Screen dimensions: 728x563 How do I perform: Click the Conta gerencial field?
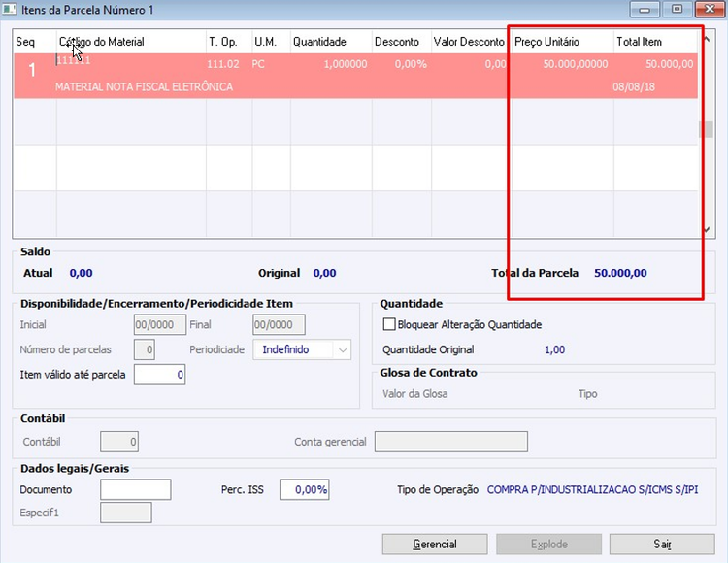[x=451, y=442]
